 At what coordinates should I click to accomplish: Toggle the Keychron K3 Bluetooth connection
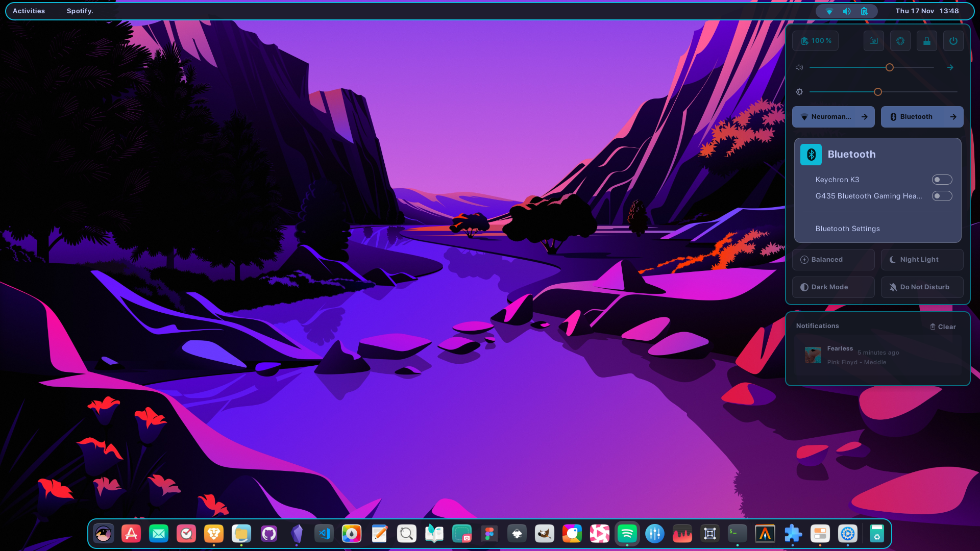coord(942,180)
